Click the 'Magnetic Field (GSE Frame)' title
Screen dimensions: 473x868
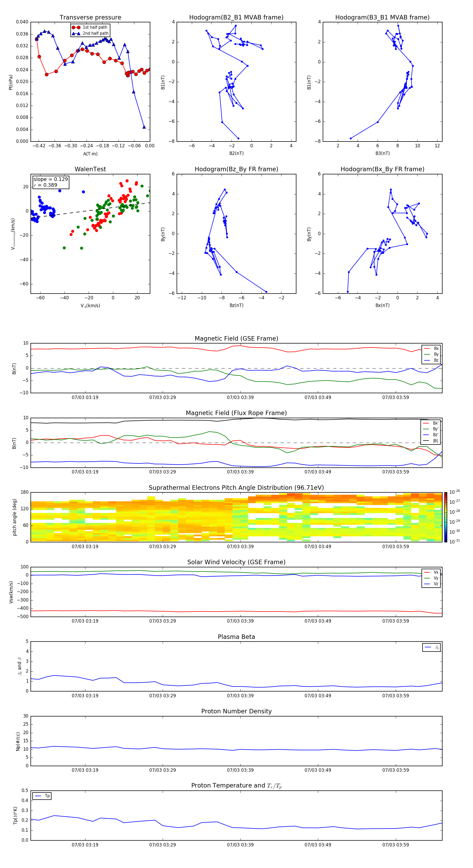tap(236, 339)
